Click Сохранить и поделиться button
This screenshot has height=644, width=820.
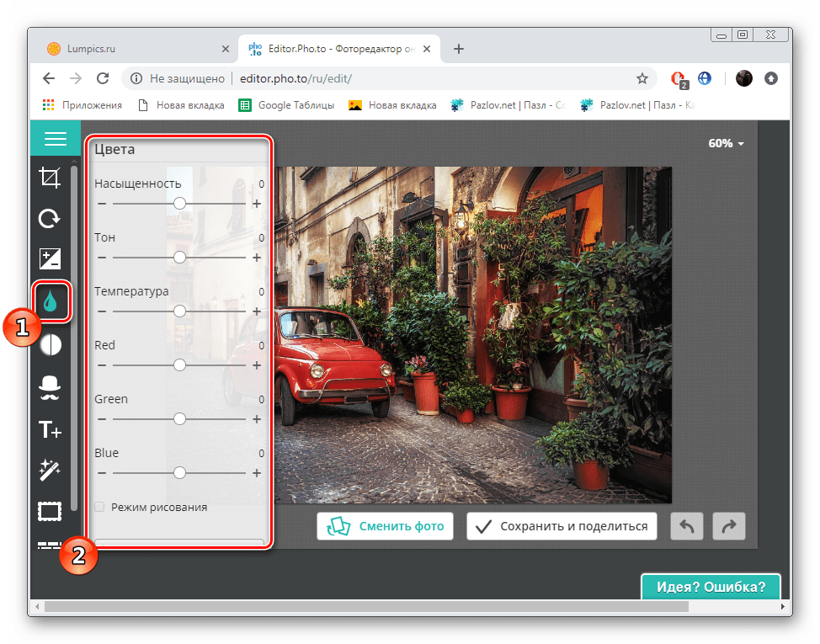point(562,526)
